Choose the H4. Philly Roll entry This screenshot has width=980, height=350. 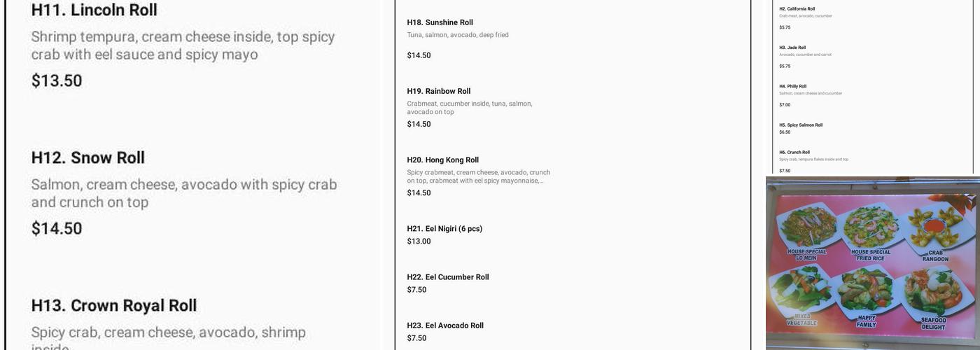pos(793,86)
